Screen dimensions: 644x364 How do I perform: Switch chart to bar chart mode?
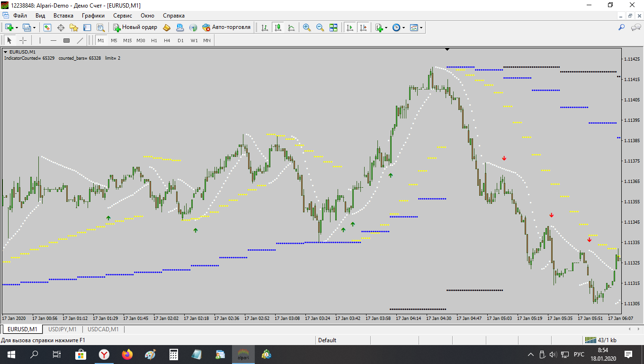pos(265,27)
